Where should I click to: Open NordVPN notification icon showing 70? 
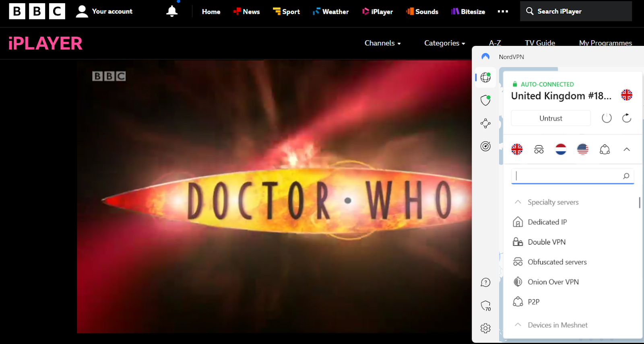click(486, 306)
